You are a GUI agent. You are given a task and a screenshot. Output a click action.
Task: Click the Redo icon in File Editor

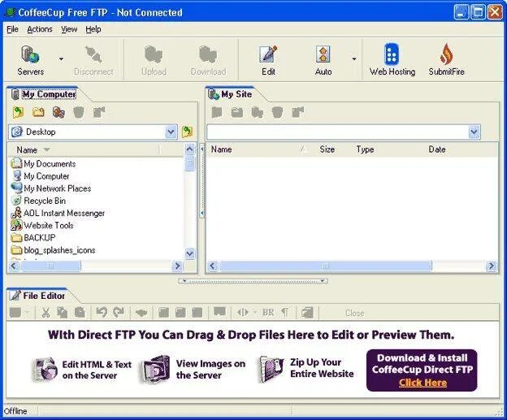tap(119, 312)
